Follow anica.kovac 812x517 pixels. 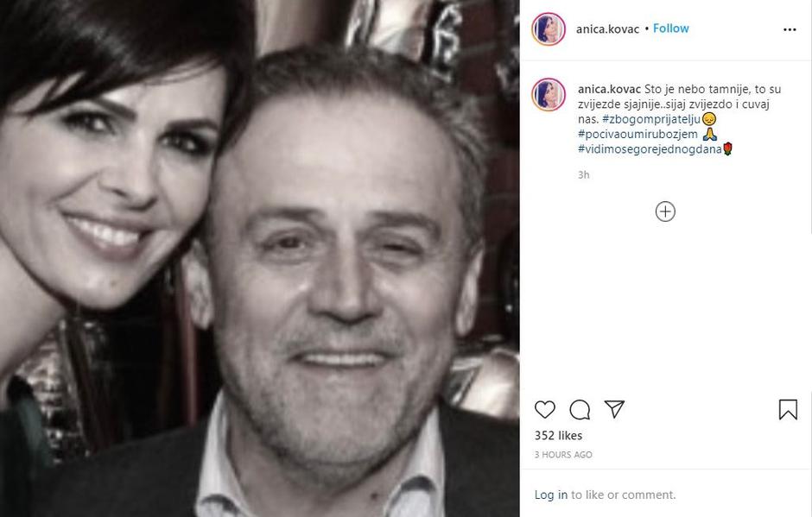pos(671,28)
